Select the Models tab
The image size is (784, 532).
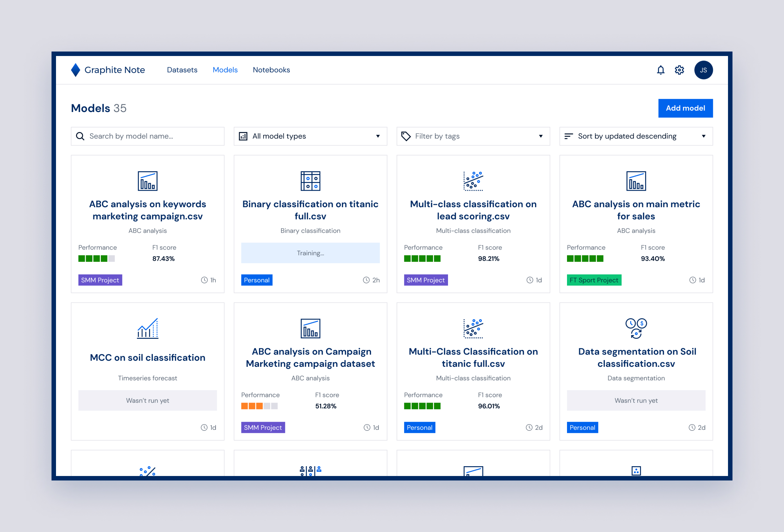pos(225,70)
